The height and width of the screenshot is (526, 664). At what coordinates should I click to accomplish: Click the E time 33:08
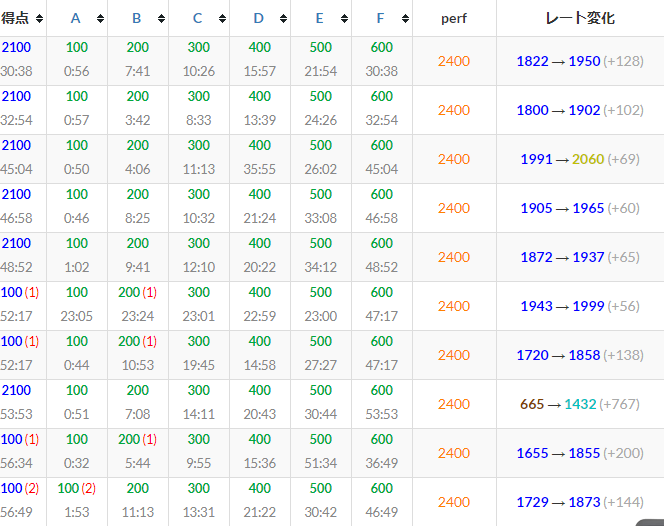pos(321,219)
